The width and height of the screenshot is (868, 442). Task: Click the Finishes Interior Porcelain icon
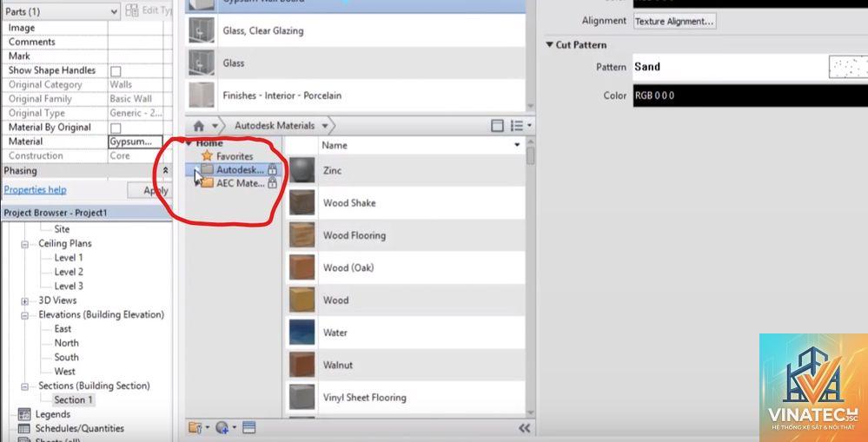[202, 96]
